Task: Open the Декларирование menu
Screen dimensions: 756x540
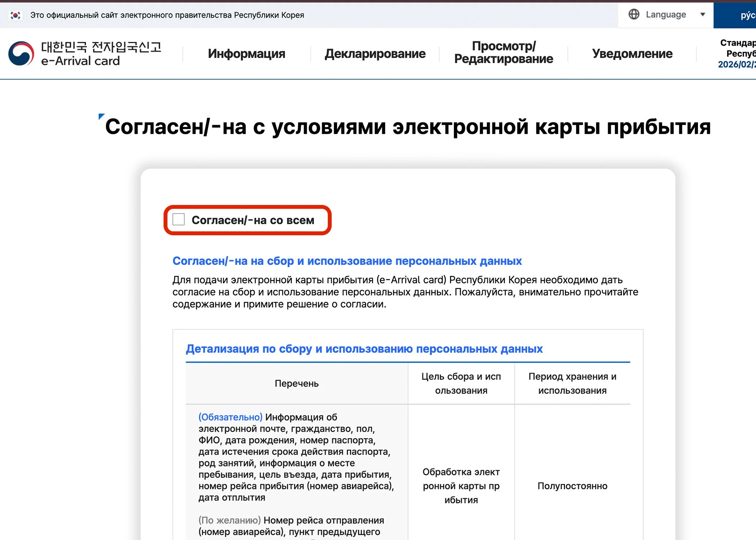Action: pyautogui.click(x=375, y=54)
